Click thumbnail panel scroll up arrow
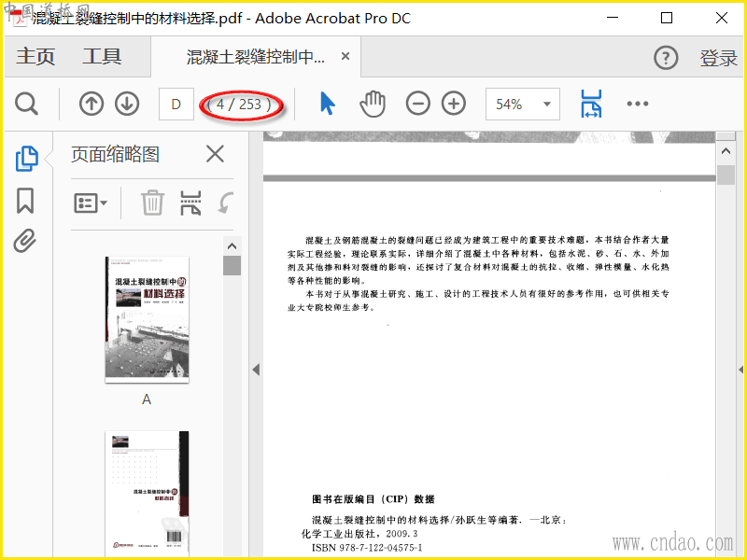Viewport: 747px width, 560px height. [x=232, y=245]
